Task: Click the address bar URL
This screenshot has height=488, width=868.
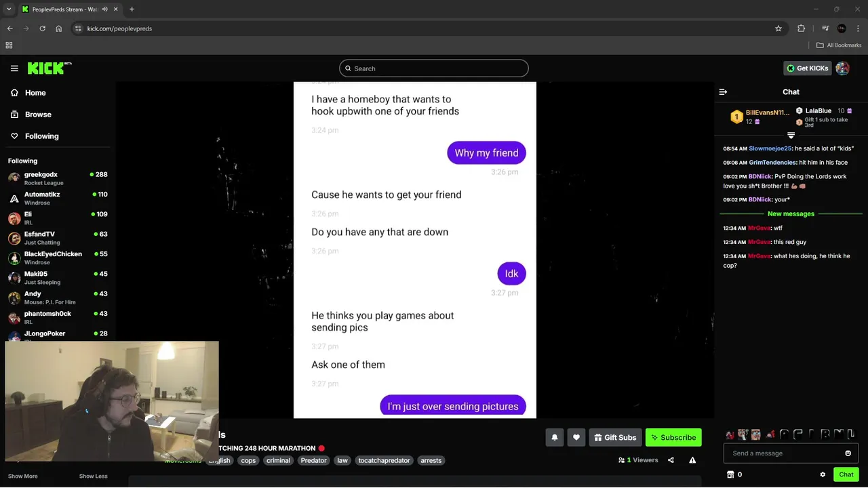Action: (x=119, y=28)
